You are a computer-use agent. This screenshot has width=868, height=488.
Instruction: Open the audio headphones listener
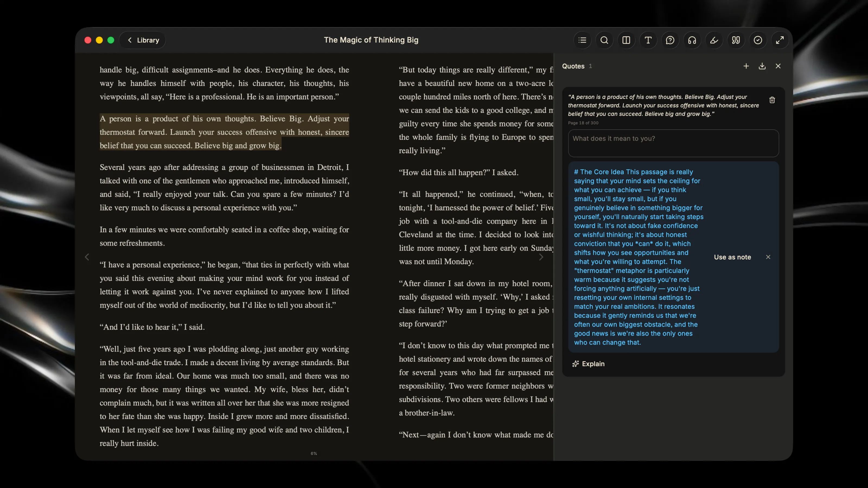[692, 40]
